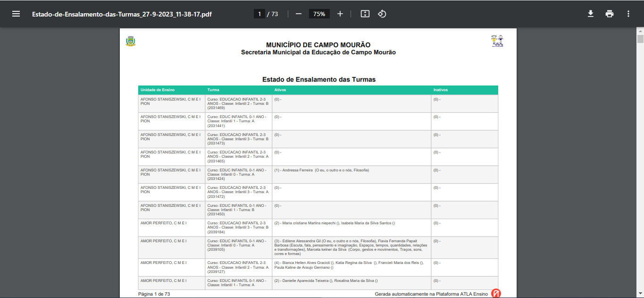Screen dimensions: 644x298
Task: Click the first "AMOR PERFEITO, C M E I" cell
Action: [x=172, y=228]
